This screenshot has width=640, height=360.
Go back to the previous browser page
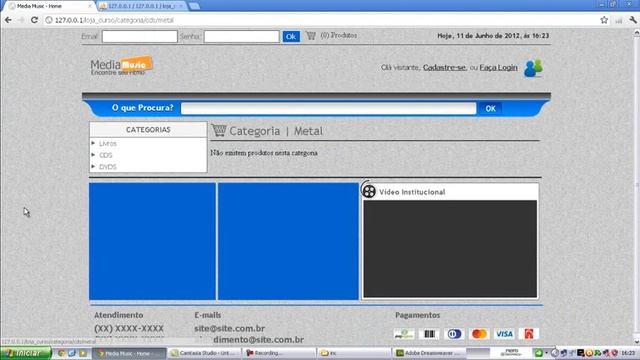point(8,20)
